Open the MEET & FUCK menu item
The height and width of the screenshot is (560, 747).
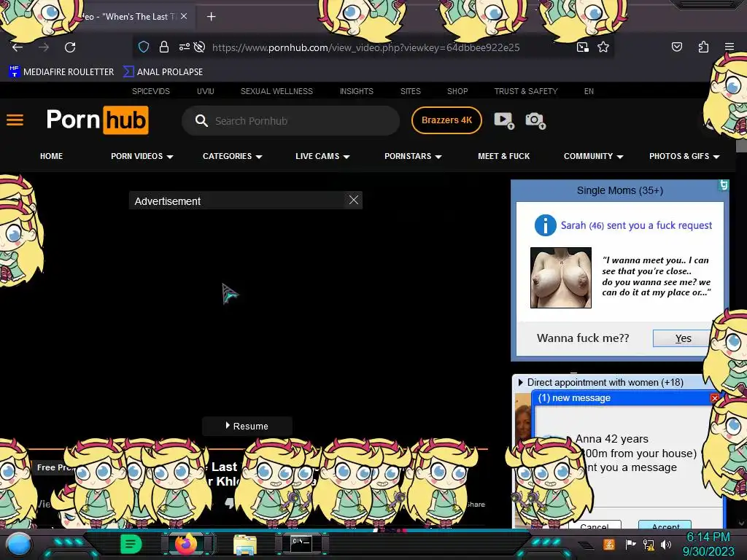click(x=503, y=156)
